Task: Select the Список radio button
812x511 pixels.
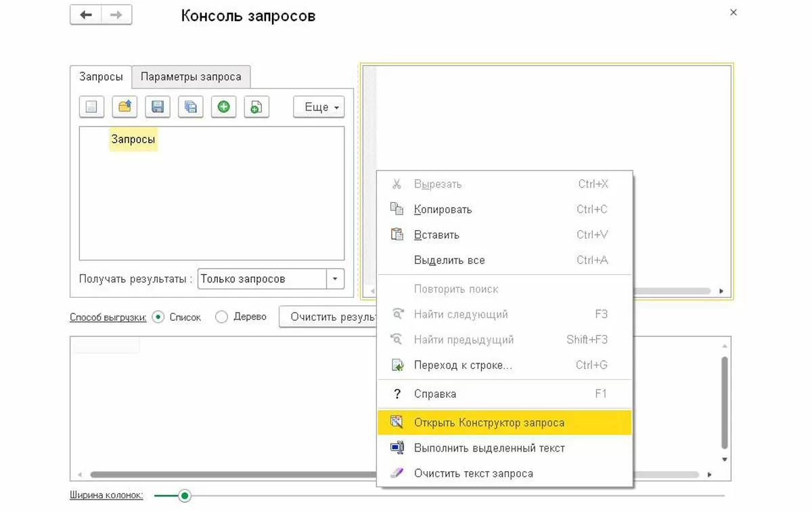Action: click(158, 317)
